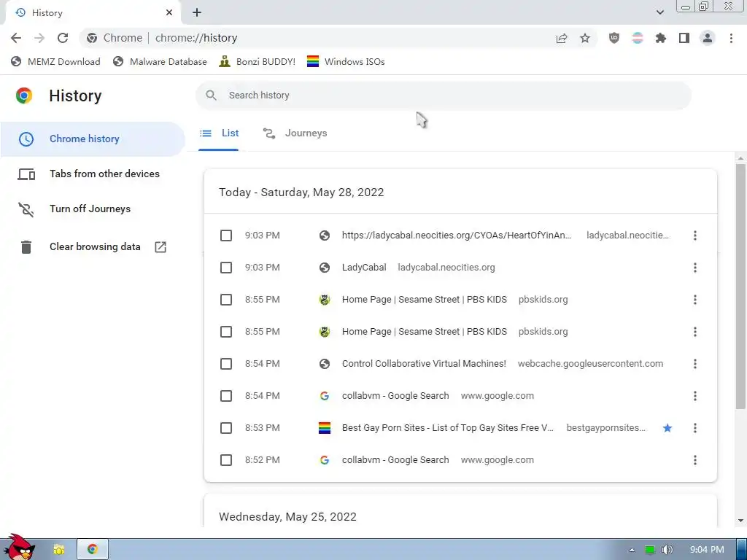Open the MEMZ Download bookmark

(55, 61)
